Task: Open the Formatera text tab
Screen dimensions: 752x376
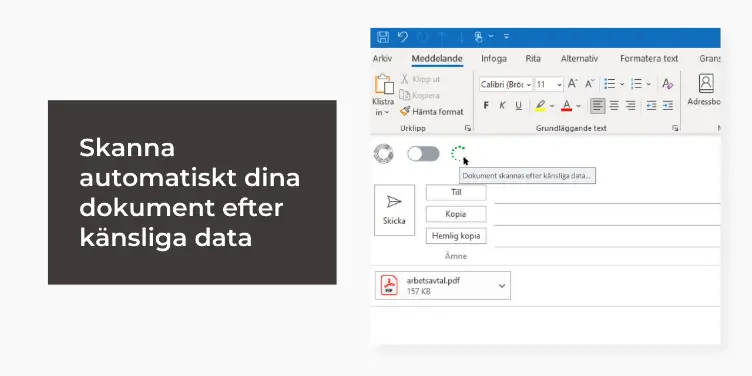Action: pos(649,59)
